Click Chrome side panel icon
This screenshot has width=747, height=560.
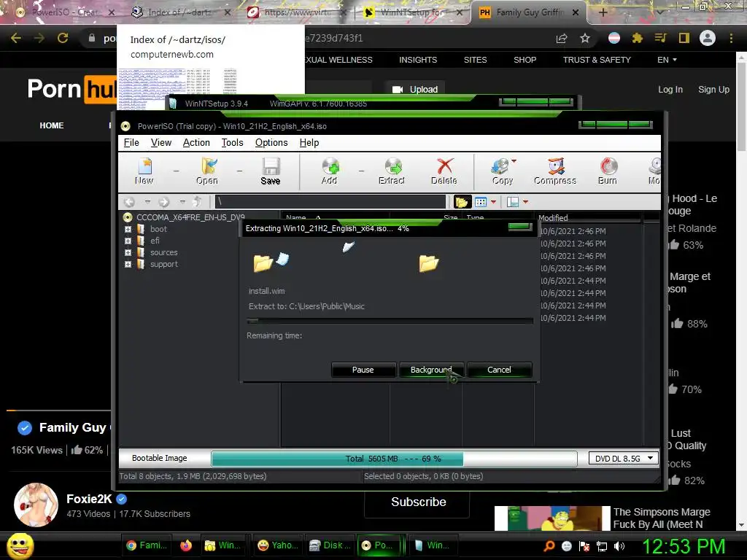684,38
